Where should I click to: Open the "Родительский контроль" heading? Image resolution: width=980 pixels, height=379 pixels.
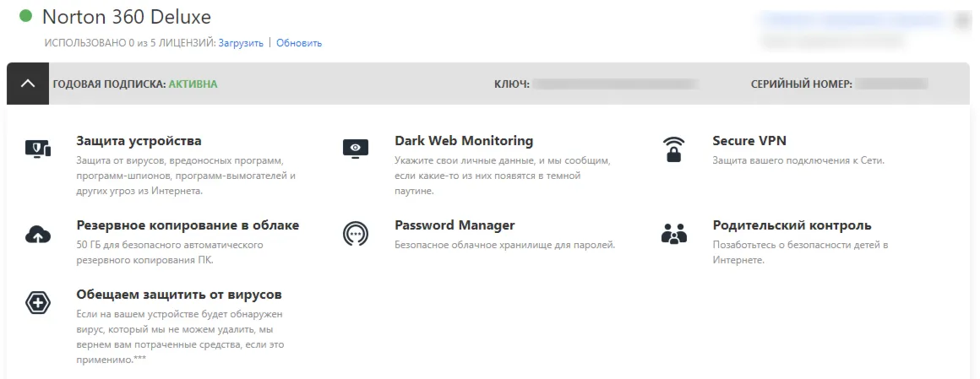pyautogui.click(x=792, y=225)
